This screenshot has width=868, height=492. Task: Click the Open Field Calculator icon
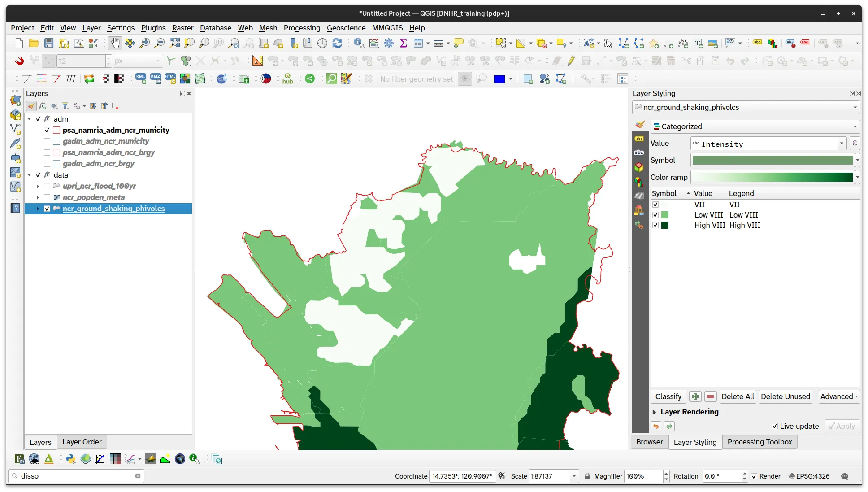coord(374,43)
